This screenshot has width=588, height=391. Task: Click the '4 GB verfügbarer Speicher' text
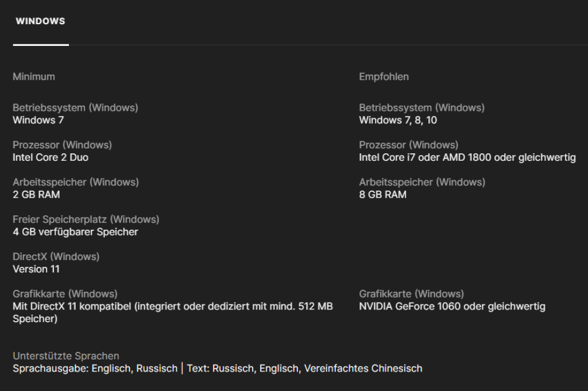click(x=75, y=232)
